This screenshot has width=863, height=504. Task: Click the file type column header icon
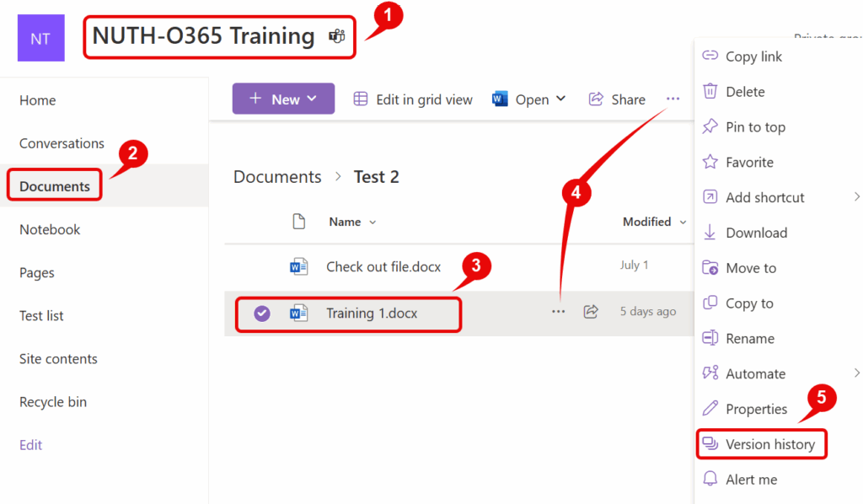[x=298, y=222]
